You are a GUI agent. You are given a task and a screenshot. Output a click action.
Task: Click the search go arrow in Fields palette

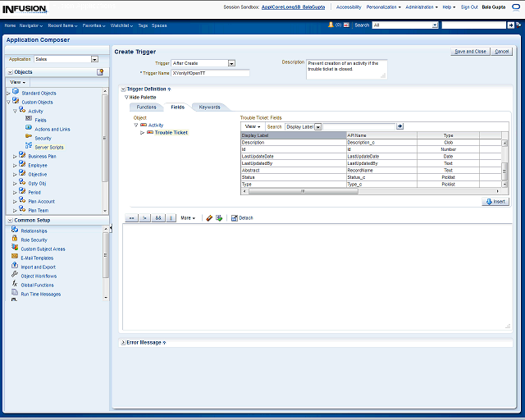pos(400,126)
